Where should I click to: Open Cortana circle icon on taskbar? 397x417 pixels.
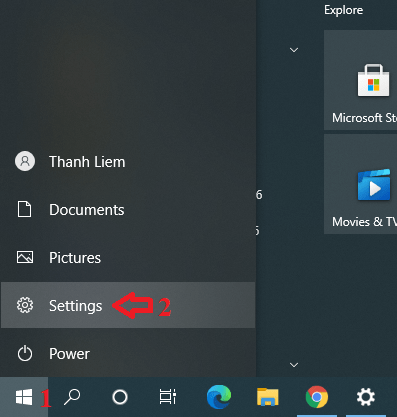click(x=120, y=397)
